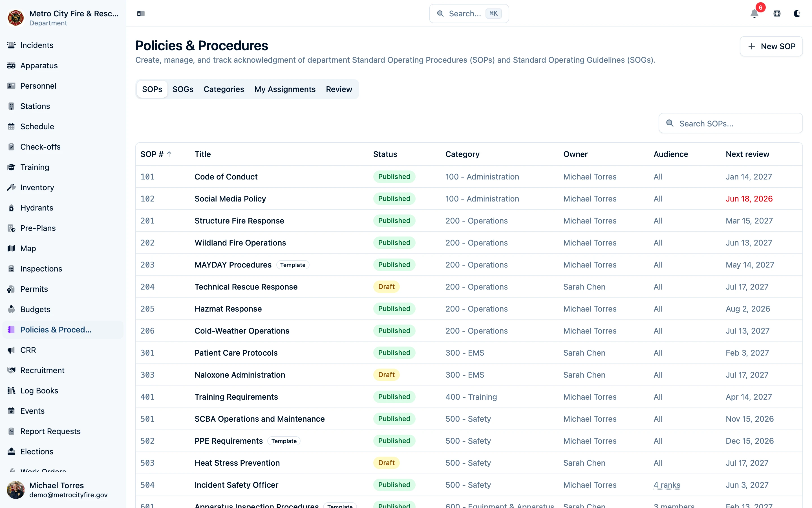Select the Events calendar icon
The image size is (812, 508).
point(11,411)
